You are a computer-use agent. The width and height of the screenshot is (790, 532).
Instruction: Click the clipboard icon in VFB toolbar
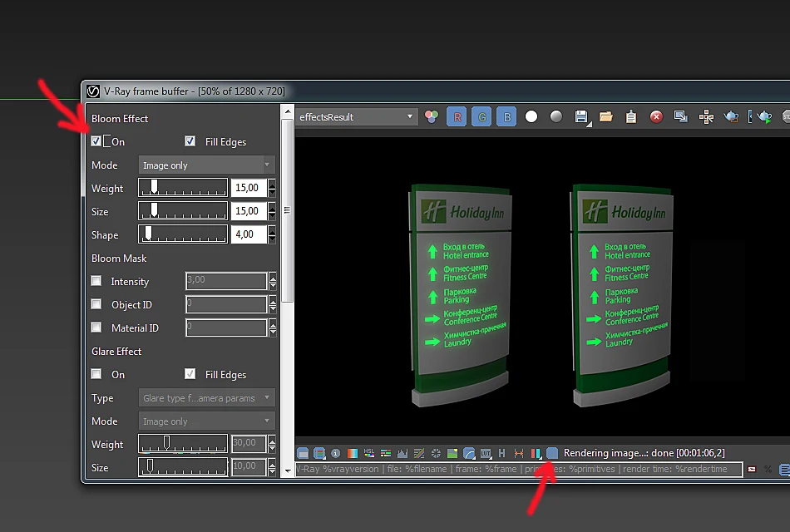[x=631, y=117]
